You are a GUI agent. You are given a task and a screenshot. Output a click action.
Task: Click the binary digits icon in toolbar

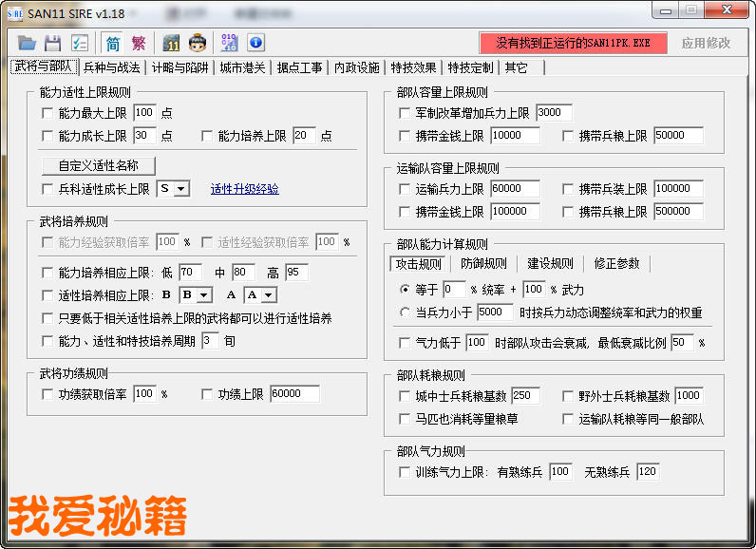pos(229,43)
